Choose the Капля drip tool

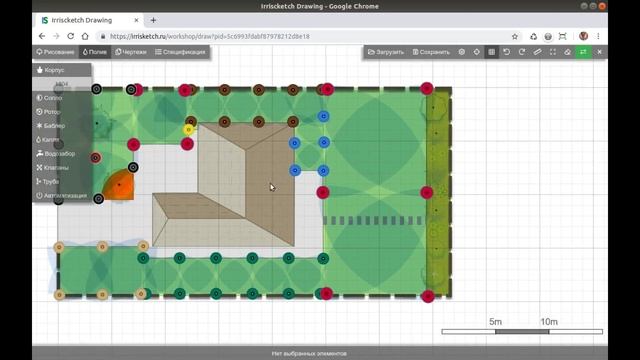(62, 140)
